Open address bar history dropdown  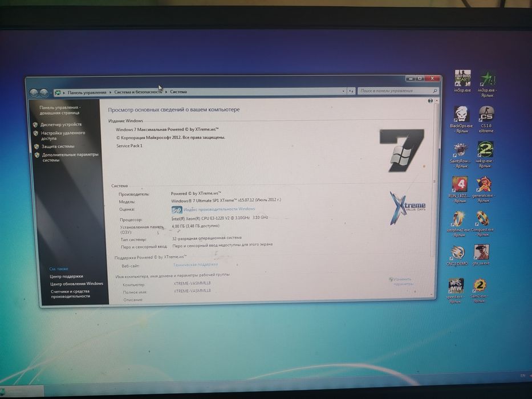point(343,91)
